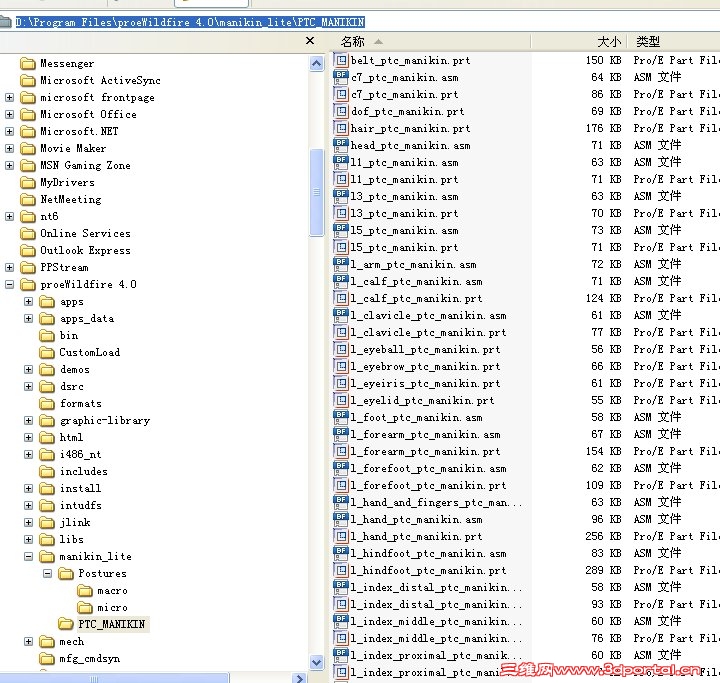Screen dimensions: 720x683
Task: Expand the Microsoft Office folder node
Action: click(x=9, y=114)
